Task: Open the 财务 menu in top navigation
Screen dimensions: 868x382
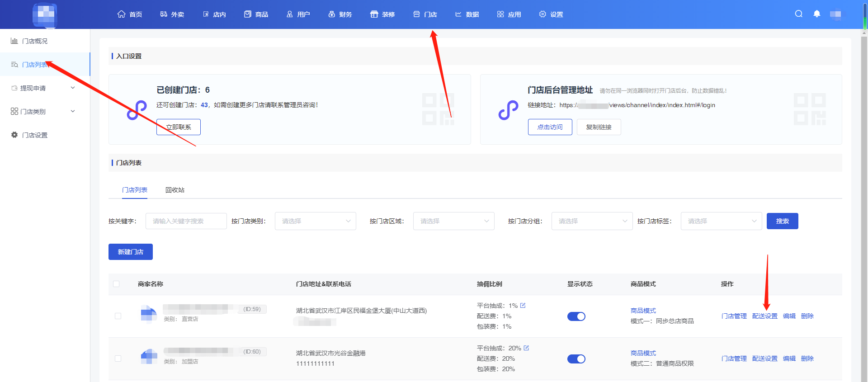Action: 340,14
